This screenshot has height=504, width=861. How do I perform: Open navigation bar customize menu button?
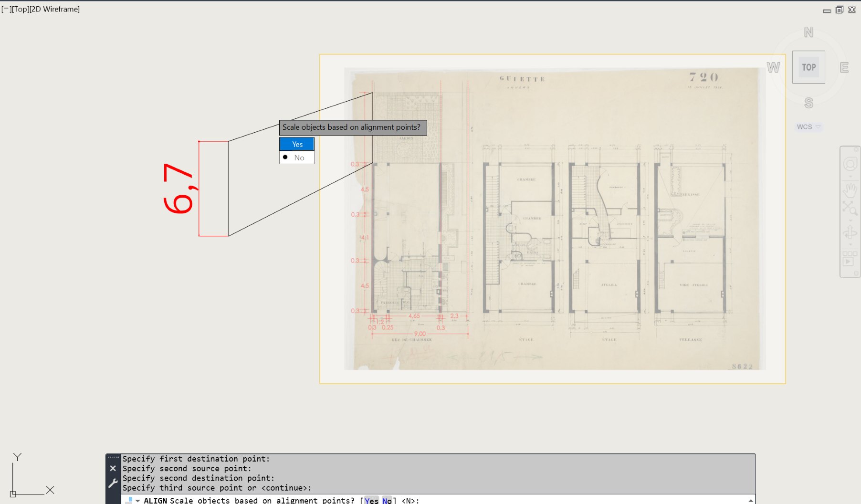pyautogui.click(x=856, y=274)
